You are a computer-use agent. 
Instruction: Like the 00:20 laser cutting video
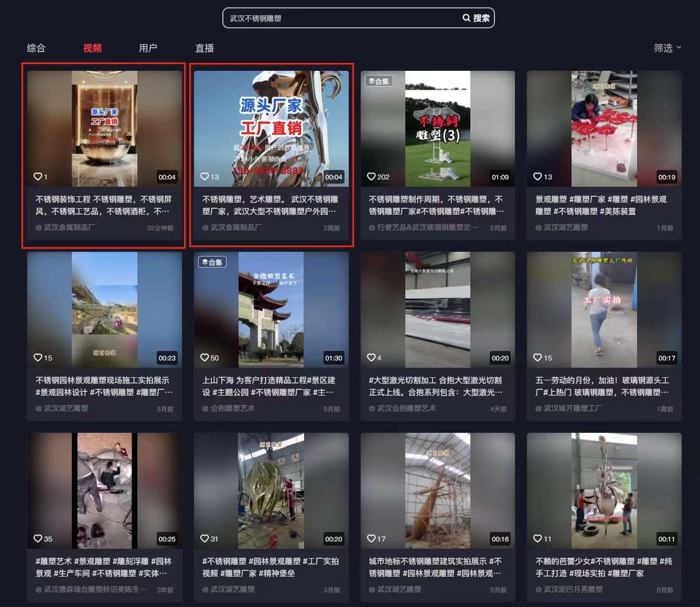(371, 358)
